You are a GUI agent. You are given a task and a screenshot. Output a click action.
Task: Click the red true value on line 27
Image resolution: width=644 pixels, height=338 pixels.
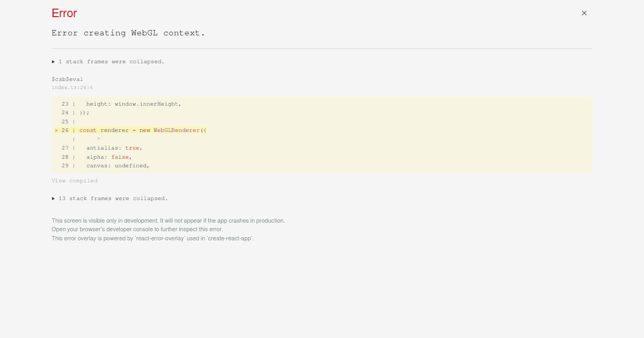(133, 148)
